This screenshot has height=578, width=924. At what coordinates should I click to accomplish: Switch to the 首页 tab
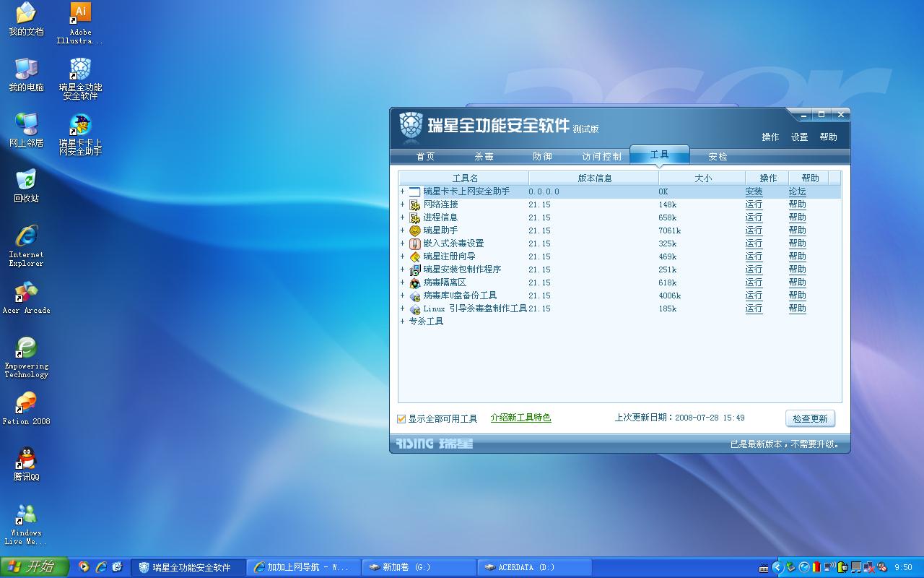click(426, 157)
